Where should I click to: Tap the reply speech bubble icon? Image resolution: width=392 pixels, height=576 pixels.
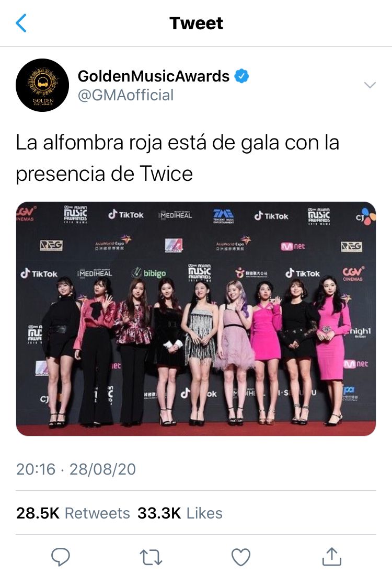coord(61,557)
